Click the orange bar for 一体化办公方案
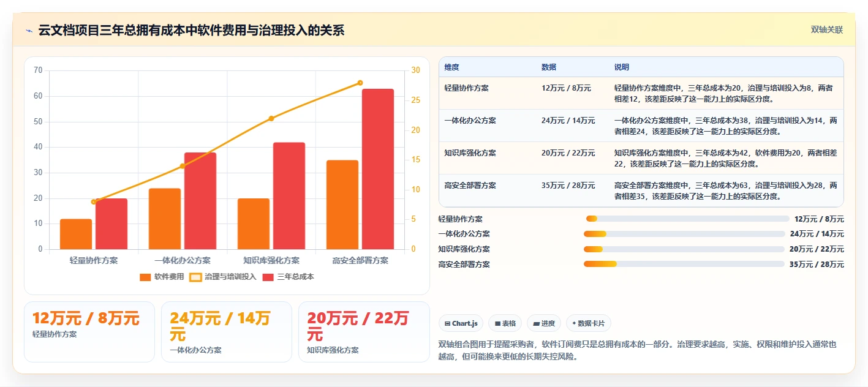The height and width of the screenshot is (387, 868). (165, 219)
